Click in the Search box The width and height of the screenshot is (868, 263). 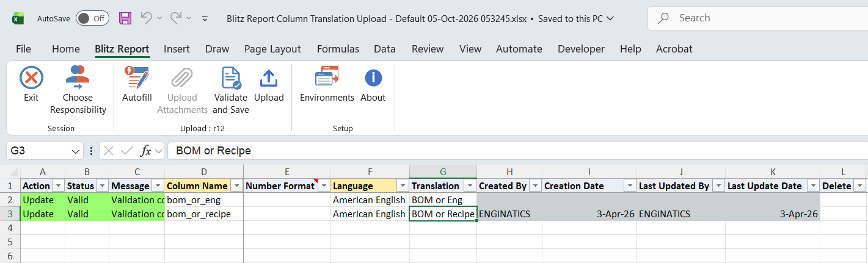757,18
